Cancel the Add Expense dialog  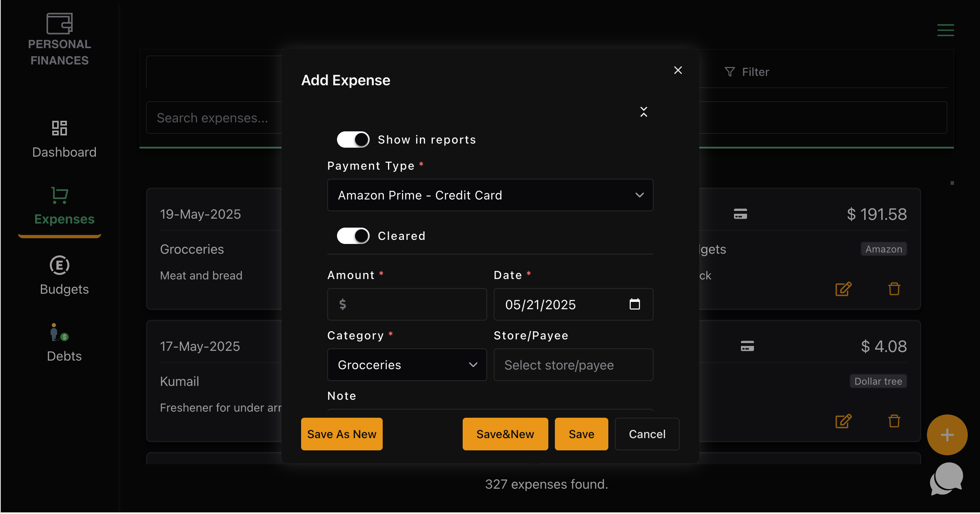[647, 434]
